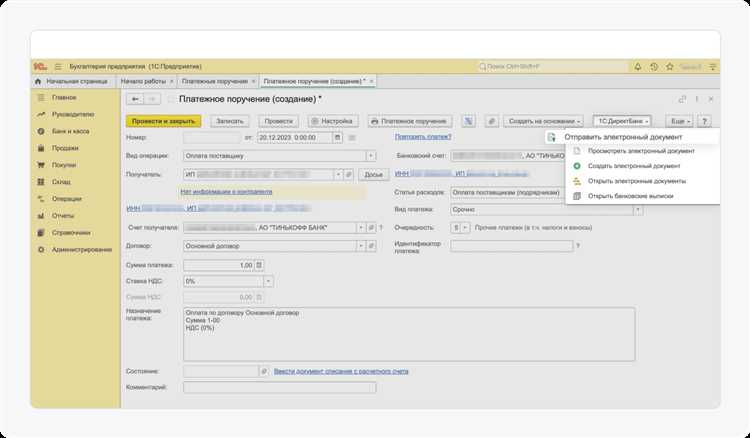Select Открыть банковские выписки menu item
The width and height of the screenshot is (750, 438).
tap(642, 196)
